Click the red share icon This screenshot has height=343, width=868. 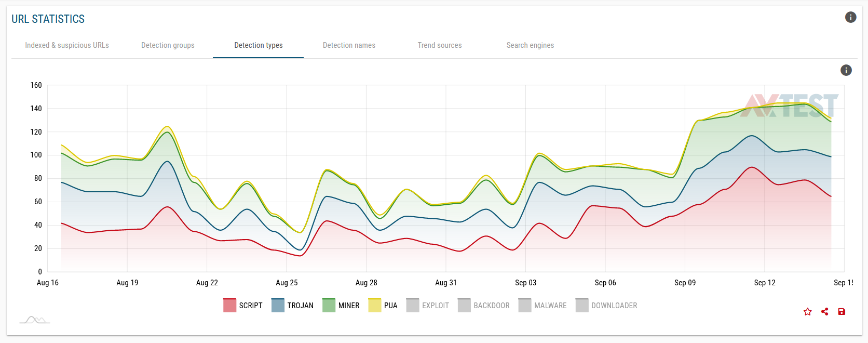point(824,312)
